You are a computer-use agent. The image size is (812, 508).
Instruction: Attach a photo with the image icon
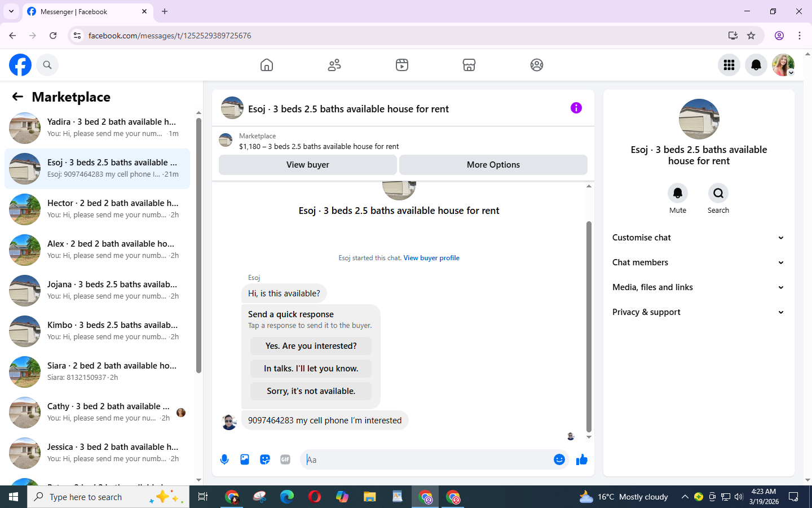(245, 459)
